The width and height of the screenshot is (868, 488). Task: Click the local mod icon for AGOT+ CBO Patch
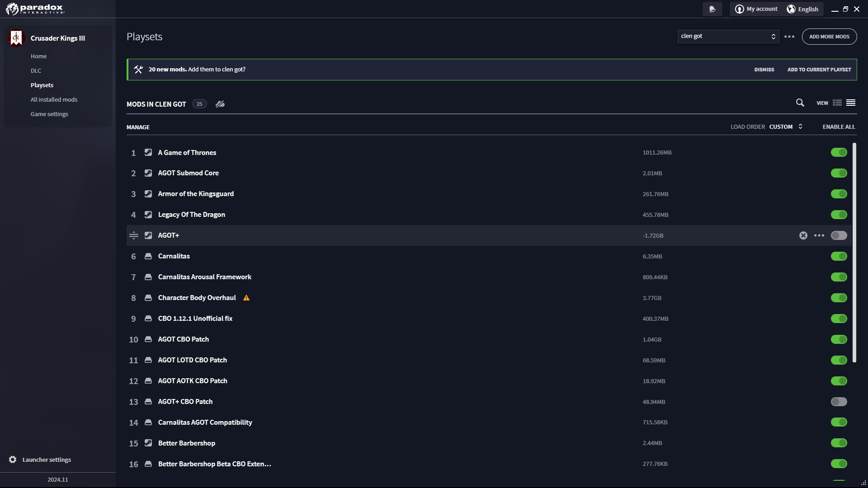tap(148, 402)
